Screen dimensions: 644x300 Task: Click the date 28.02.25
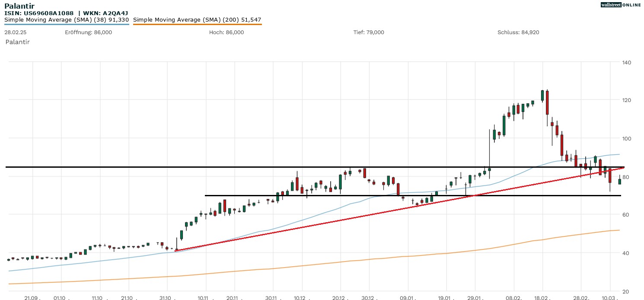(15, 32)
